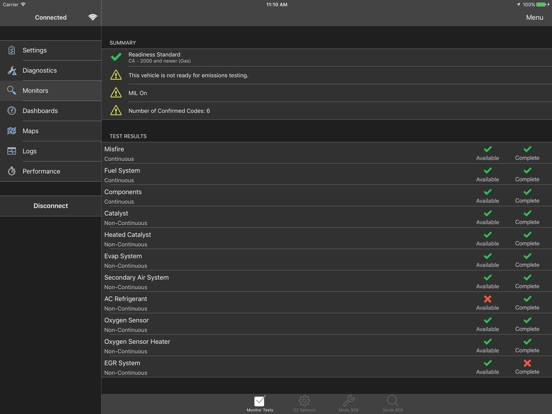
Task: Select Monitors in the sidebar
Action: coord(51,90)
